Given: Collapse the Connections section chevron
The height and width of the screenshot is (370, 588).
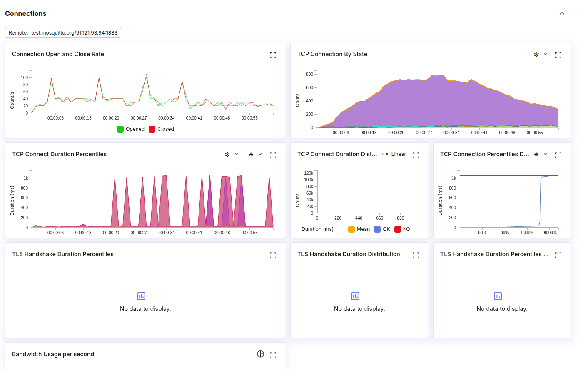Looking at the screenshot, I should coord(562,13).
